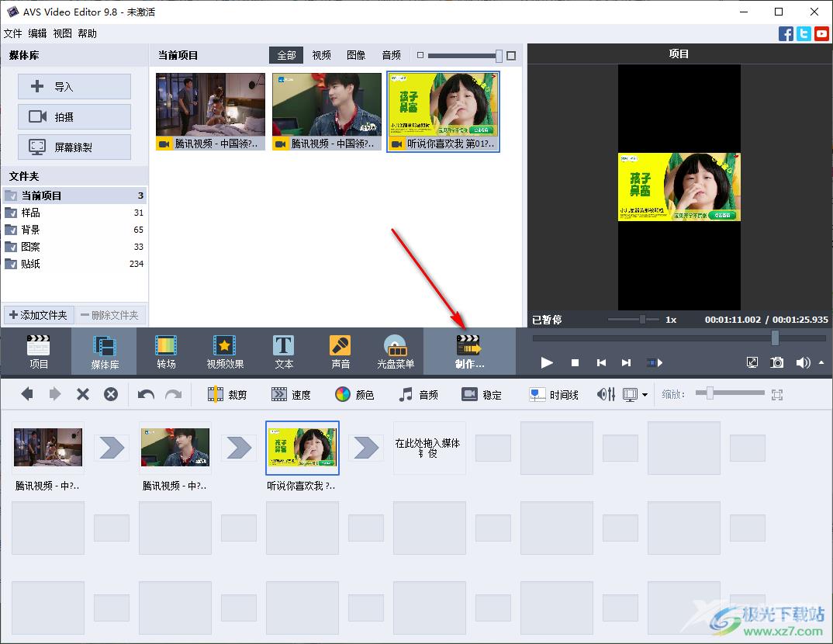
Task: Adjust the 缩放 zoom slider
Action: [709, 393]
